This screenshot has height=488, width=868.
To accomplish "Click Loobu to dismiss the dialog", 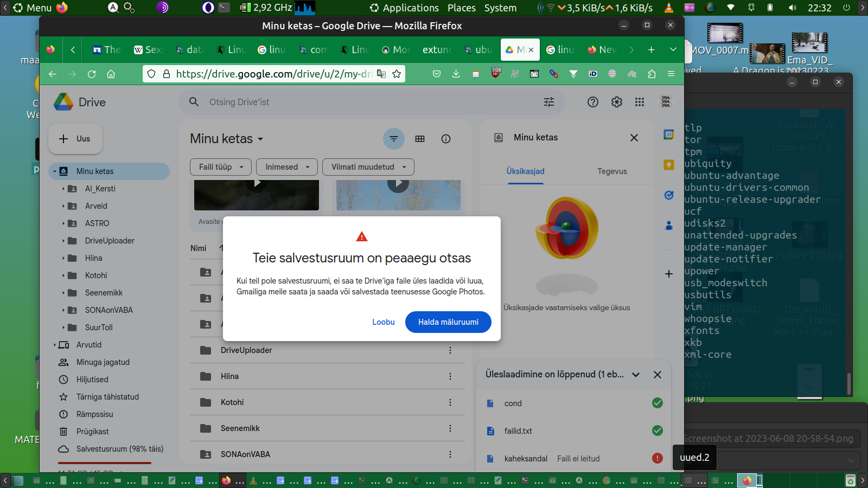I will click(x=384, y=322).
